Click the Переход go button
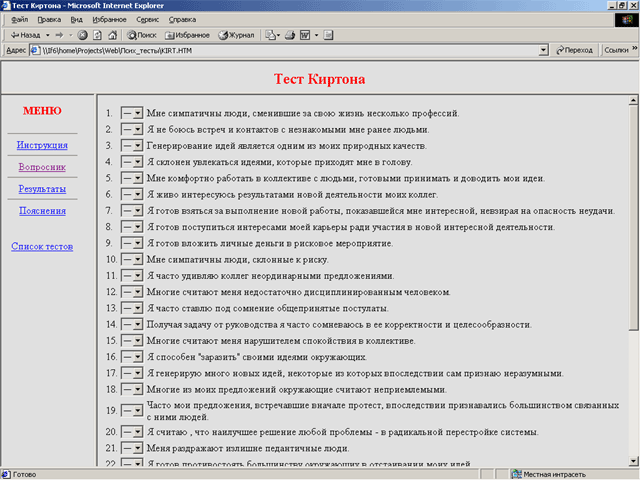640x480 pixels. [x=574, y=50]
